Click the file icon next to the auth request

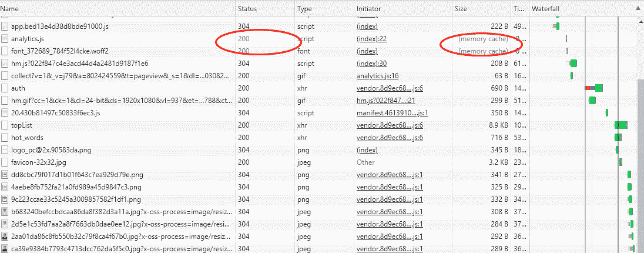5,88
